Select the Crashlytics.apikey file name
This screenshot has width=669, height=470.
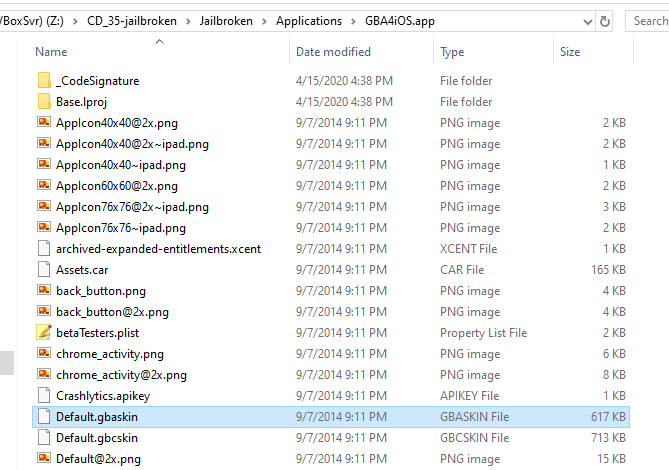[103, 396]
